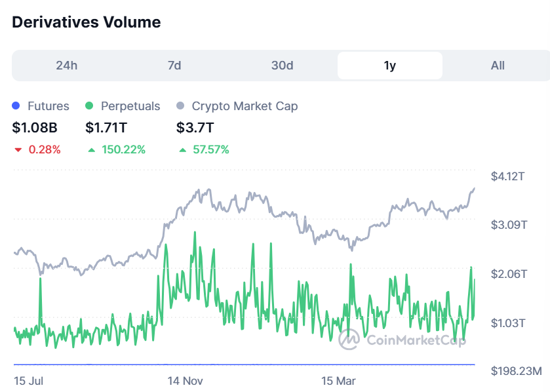Click green up arrow beside 150.22%
The height and width of the screenshot is (392, 550).
pos(91,150)
